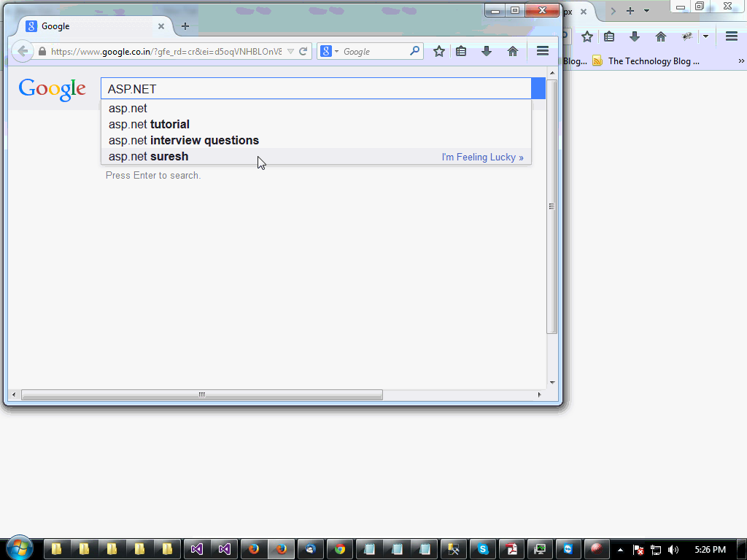Expand the bookmarks toolbar overflow chevron
The image size is (747, 560).
741,61
